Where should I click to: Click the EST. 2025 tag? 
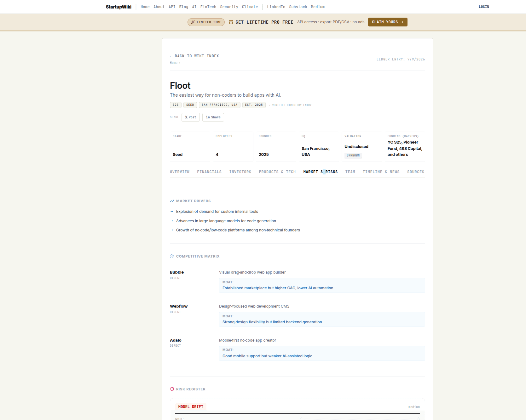tap(254, 105)
